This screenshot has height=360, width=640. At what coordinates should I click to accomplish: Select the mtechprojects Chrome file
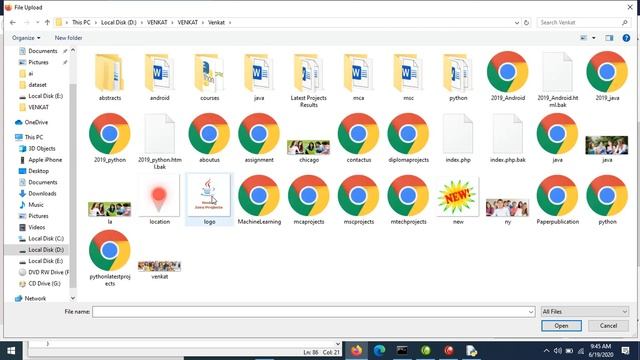408,200
